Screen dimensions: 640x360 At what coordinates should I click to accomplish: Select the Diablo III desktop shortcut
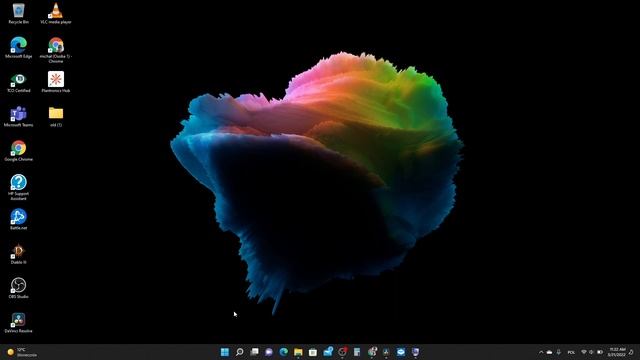click(x=18, y=253)
